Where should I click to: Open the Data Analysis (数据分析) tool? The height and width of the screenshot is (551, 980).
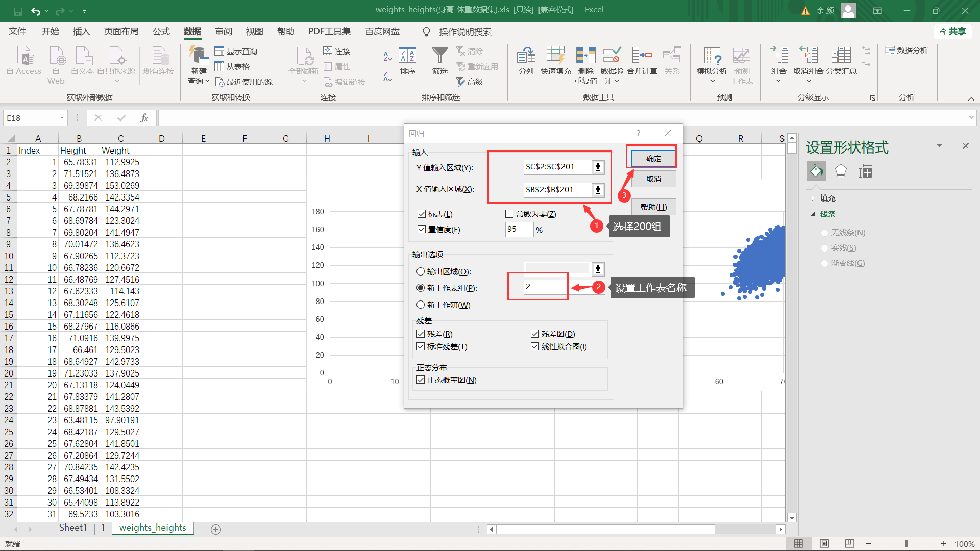907,51
